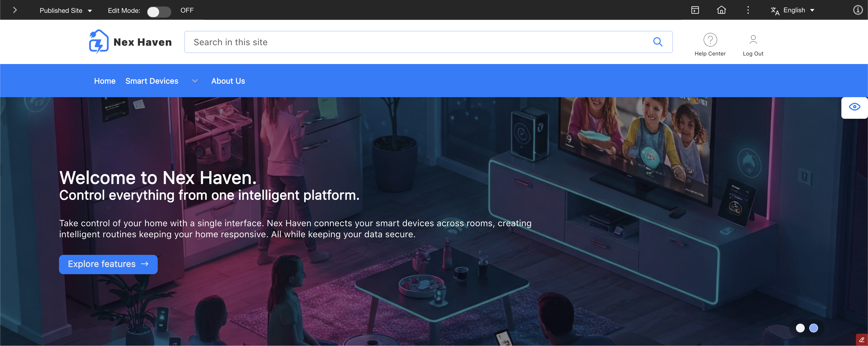Image resolution: width=868 pixels, height=346 pixels.
Task: Open the About Us menu item
Action: click(228, 81)
